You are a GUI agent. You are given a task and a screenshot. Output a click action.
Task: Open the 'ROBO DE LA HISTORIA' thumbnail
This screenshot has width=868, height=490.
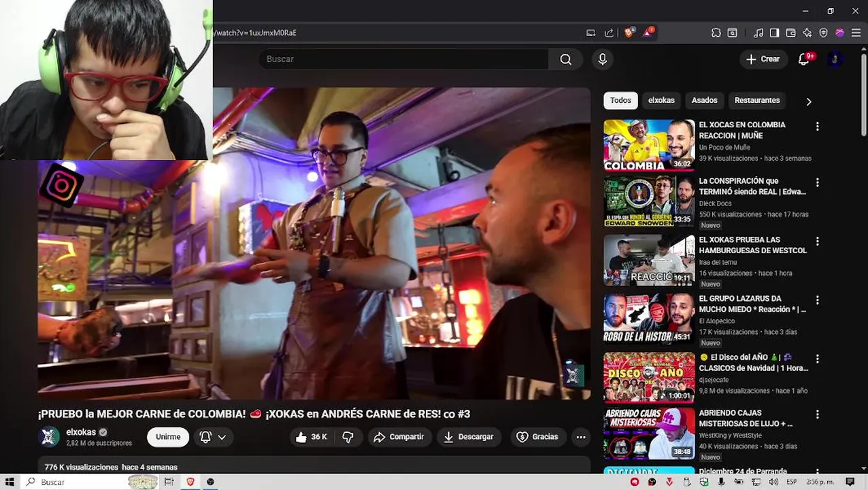click(x=649, y=318)
